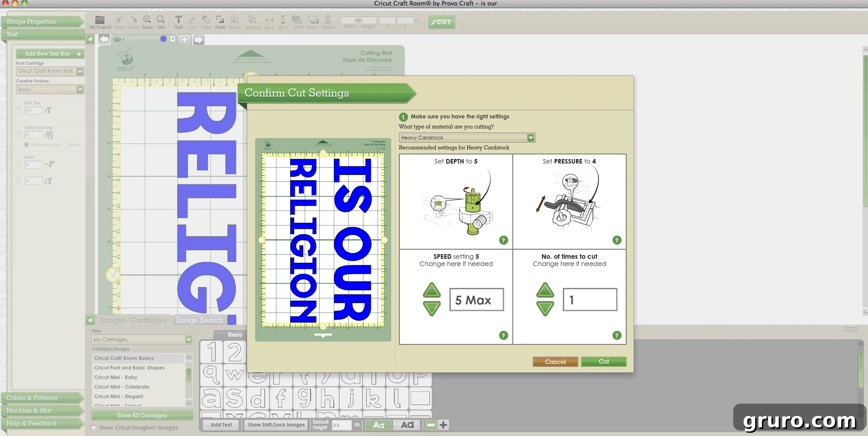Open the My Cartridges filter dropdown
868x436 pixels.
coord(143,339)
